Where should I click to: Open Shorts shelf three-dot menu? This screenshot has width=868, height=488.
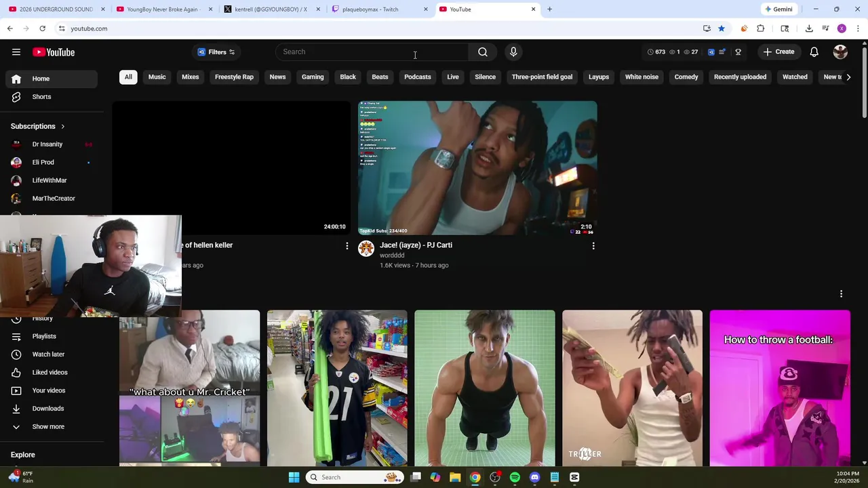click(841, 294)
